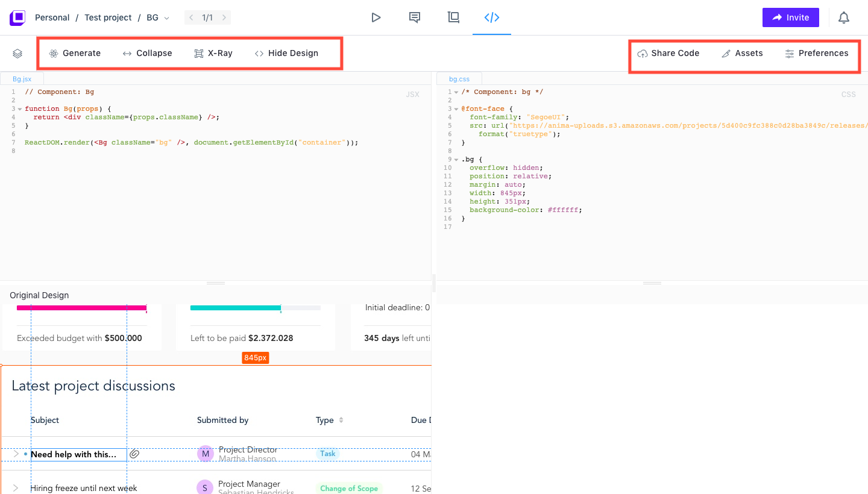Select the Code view icon
This screenshot has height=494, width=868.
click(x=491, y=17)
